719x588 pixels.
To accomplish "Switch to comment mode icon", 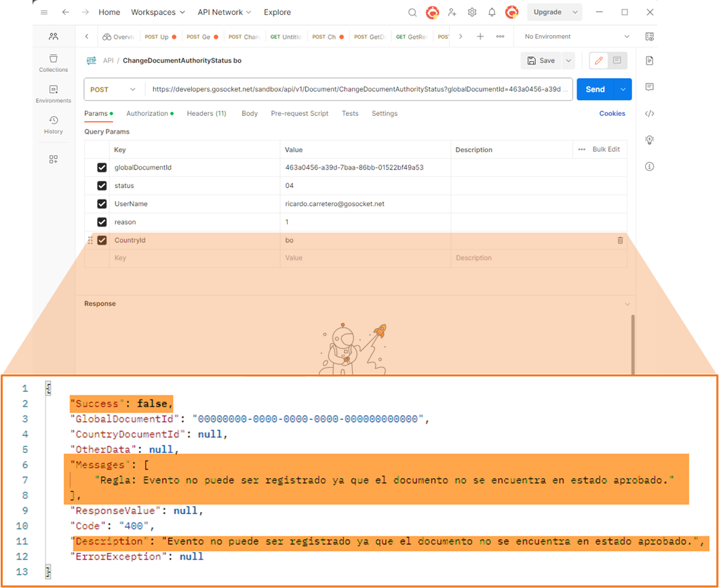I will pyautogui.click(x=617, y=60).
